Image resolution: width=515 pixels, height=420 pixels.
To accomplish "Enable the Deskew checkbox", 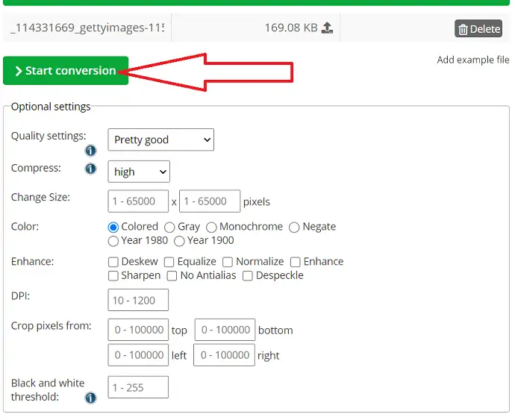I will coord(113,262).
